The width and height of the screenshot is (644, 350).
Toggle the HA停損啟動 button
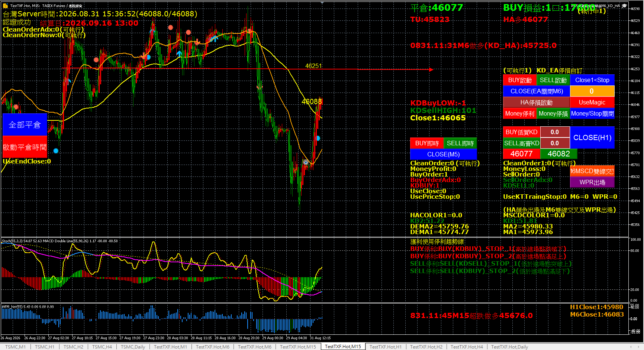click(x=536, y=102)
